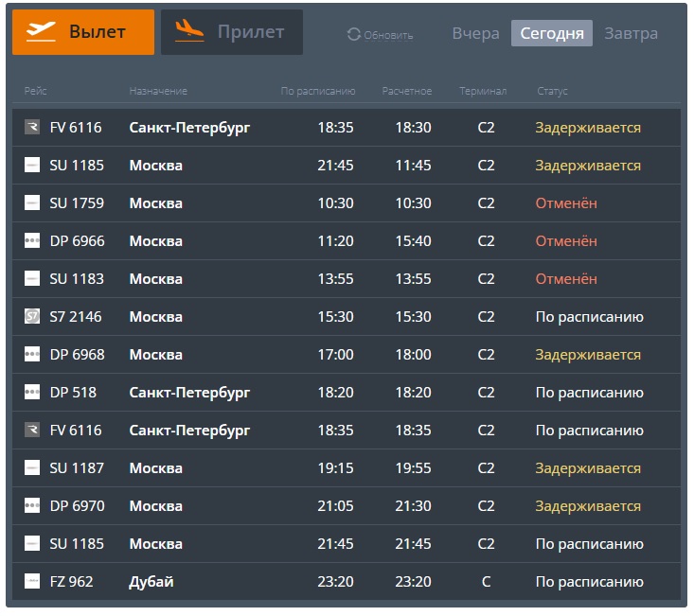Viewport: 694px width, 616px height.
Task: Show tomorrow's flights with Завтра
Action: [x=631, y=33]
